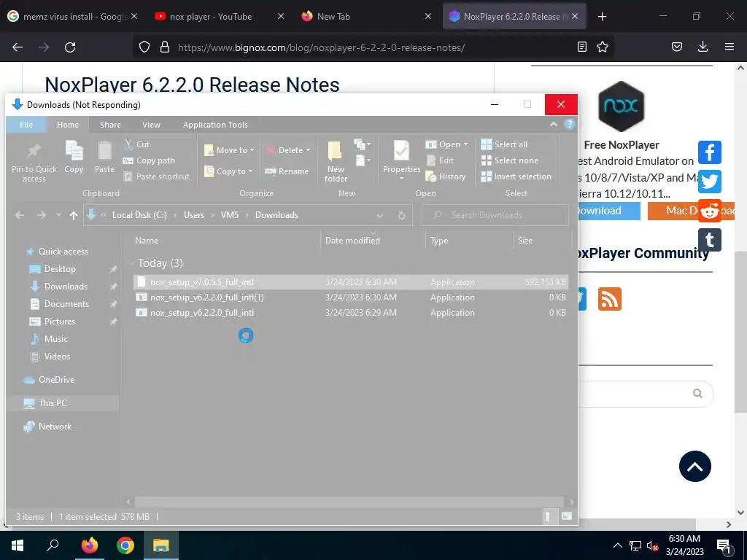Collapse the Today group
The height and width of the screenshot is (560, 747).
click(x=132, y=262)
